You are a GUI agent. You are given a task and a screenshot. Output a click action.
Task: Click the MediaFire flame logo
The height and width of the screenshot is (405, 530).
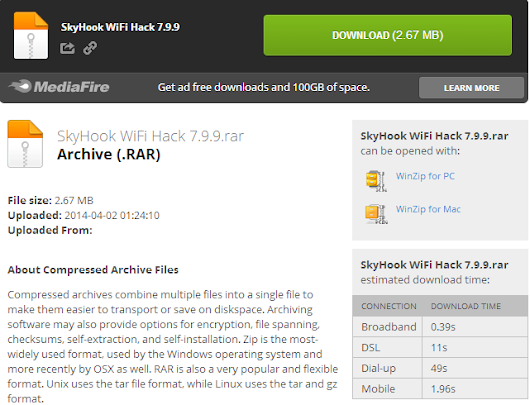pyautogui.click(x=20, y=86)
